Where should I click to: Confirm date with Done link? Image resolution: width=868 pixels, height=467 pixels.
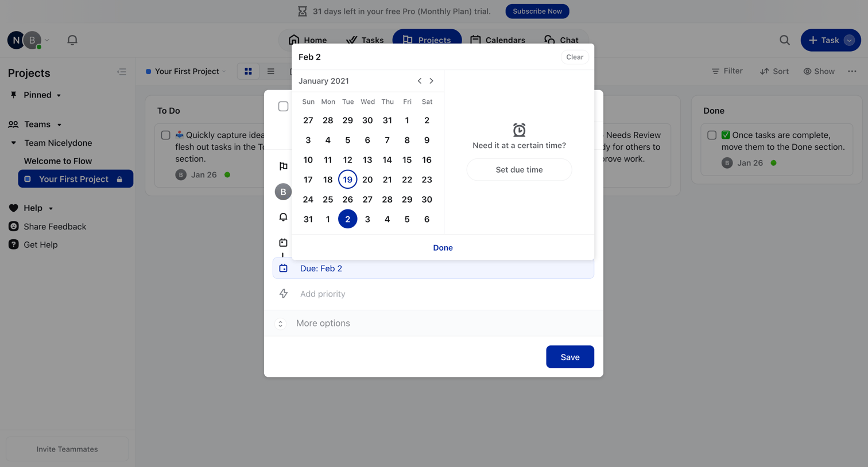[x=443, y=248]
